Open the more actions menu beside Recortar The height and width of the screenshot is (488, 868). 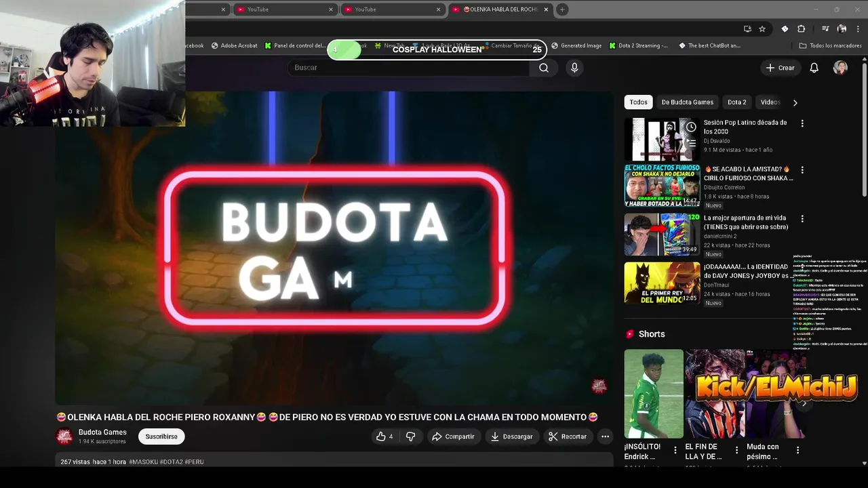605,436
